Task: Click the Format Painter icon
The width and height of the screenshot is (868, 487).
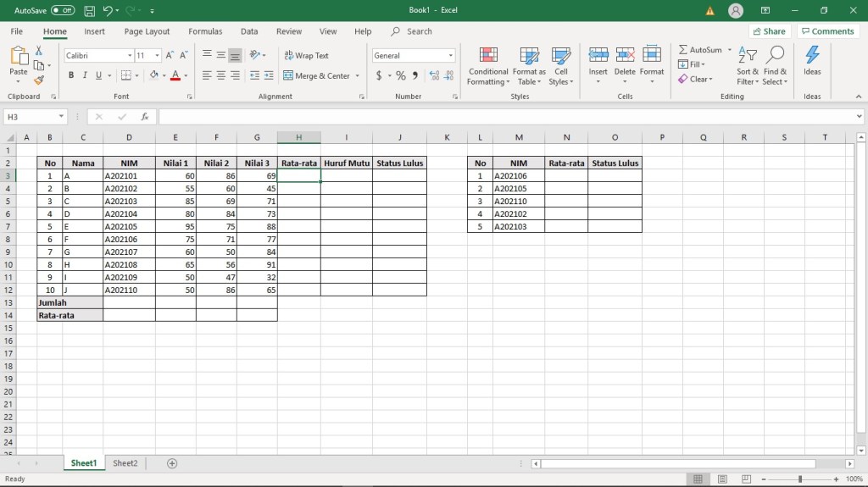Action: [39, 80]
